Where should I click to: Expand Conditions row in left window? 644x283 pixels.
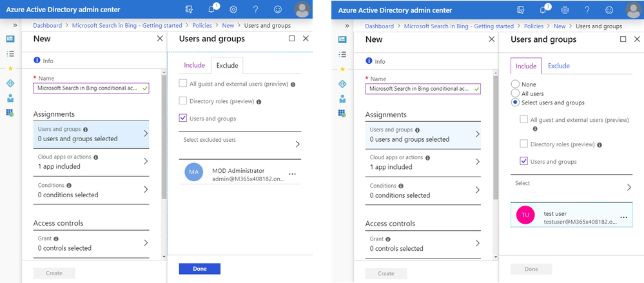click(x=91, y=190)
